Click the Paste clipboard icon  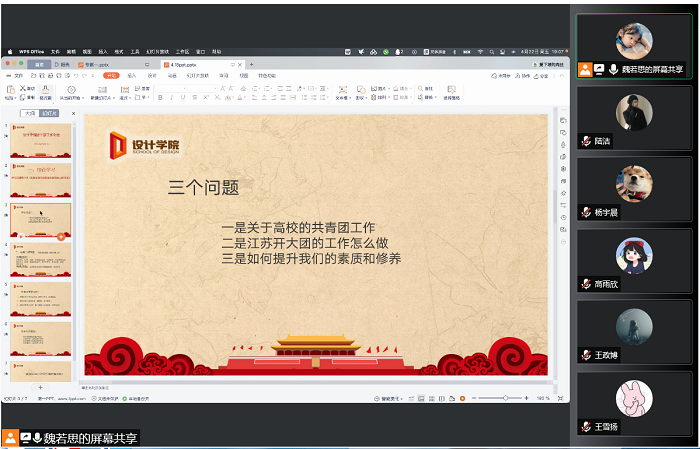[11, 91]
